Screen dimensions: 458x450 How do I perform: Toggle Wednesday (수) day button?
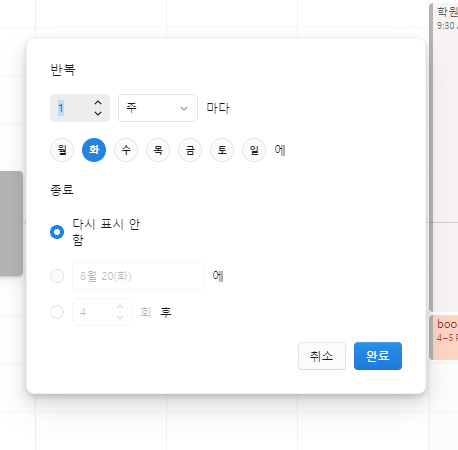point(126,150)
